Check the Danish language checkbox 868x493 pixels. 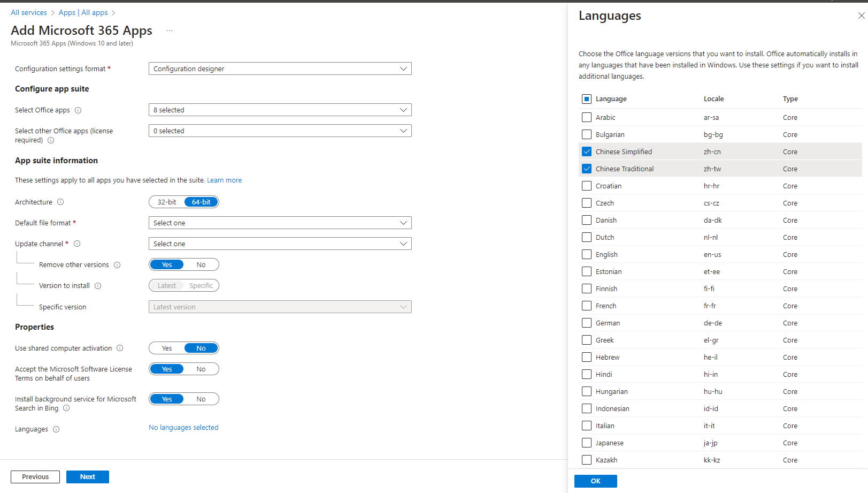coord(587,220)
